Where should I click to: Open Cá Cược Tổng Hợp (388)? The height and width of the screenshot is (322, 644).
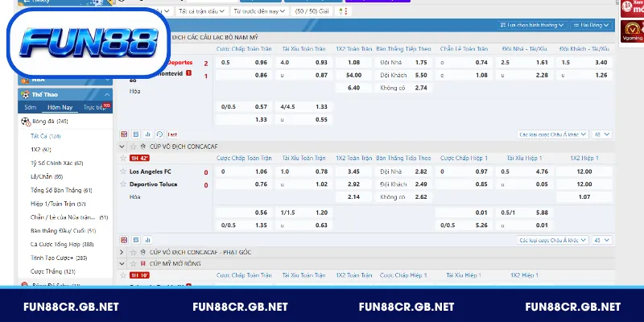[x=62, y=245]
